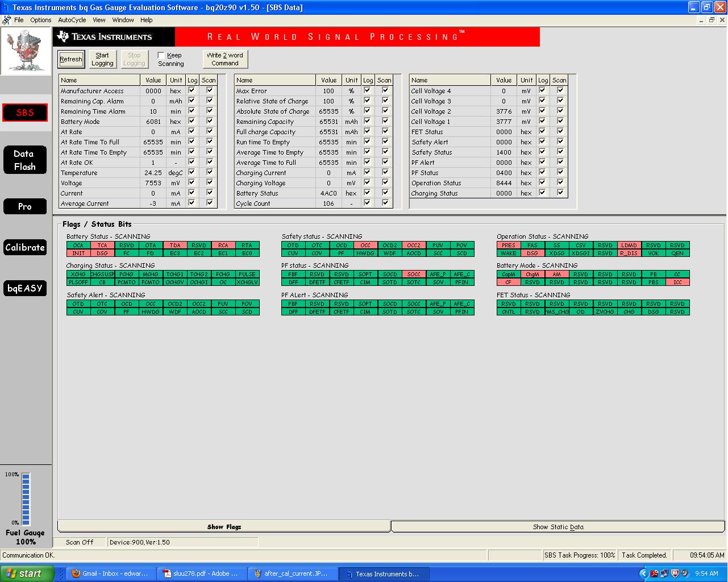Click the Remaining Time Alarm value 10
The image size is (728, 582).
point(153,111)
